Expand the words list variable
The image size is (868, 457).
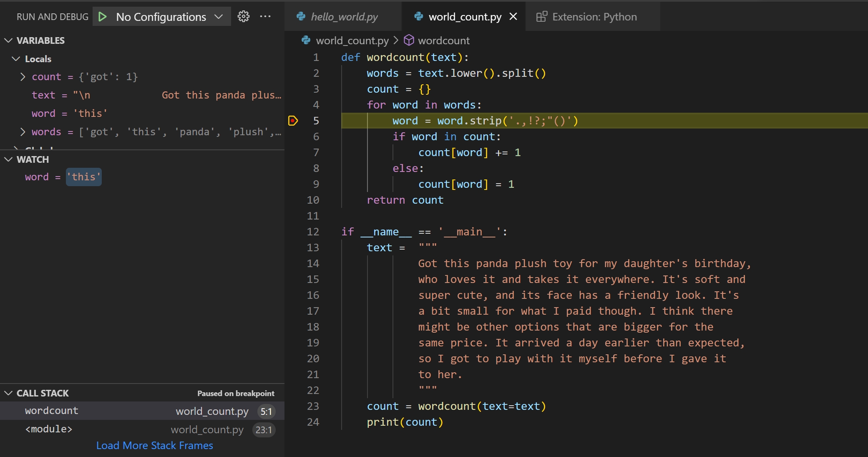[x=23, y=132]
